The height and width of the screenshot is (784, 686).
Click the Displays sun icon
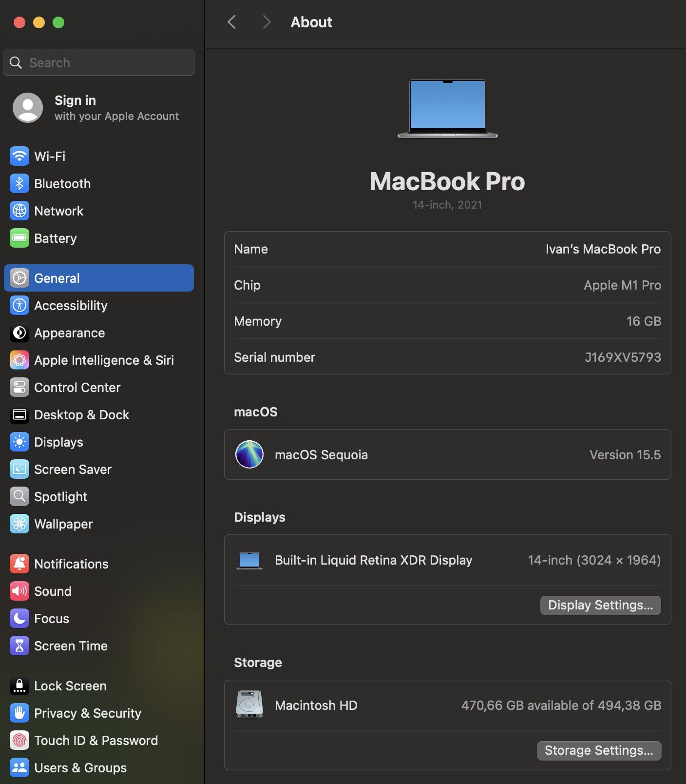19,442
